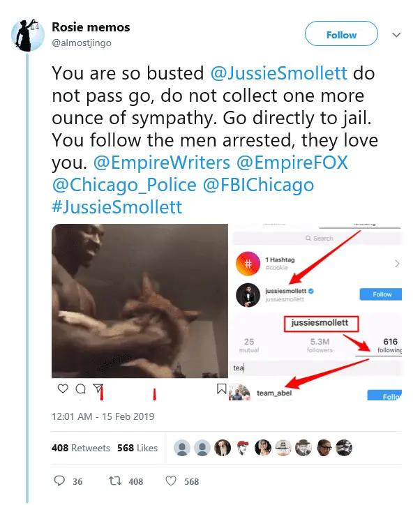Open the #JussieSmollett hashtag
Screen dimensions: 420x505
click(x=117, y=206)
